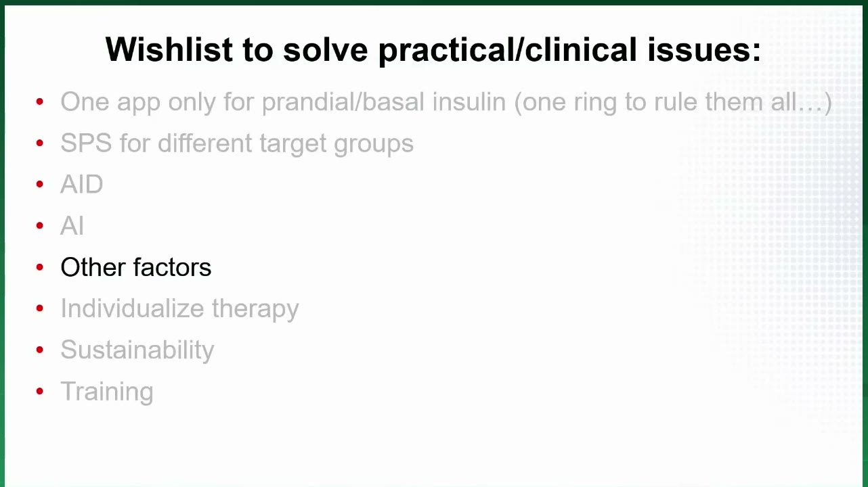This screenshot has width=868, height=487.
Task: Click the red bullet dot beside 'AID'
Action: (40, 185)
